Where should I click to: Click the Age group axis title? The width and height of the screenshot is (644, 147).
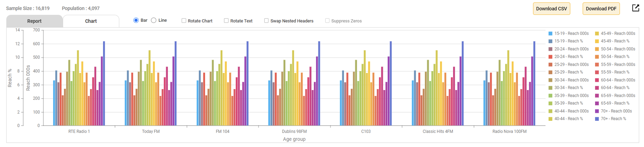coord(294,139)
